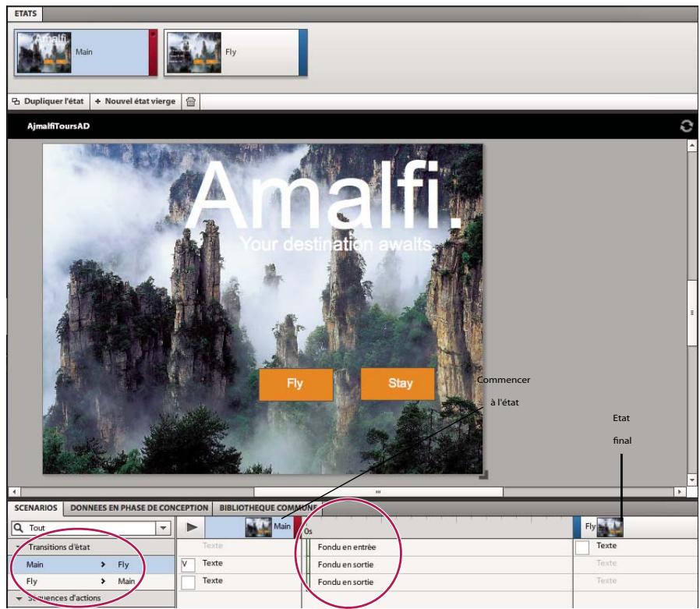700x609 pixels.
Task: Click Dupliquer l'état button
Action: pos(48,101)
